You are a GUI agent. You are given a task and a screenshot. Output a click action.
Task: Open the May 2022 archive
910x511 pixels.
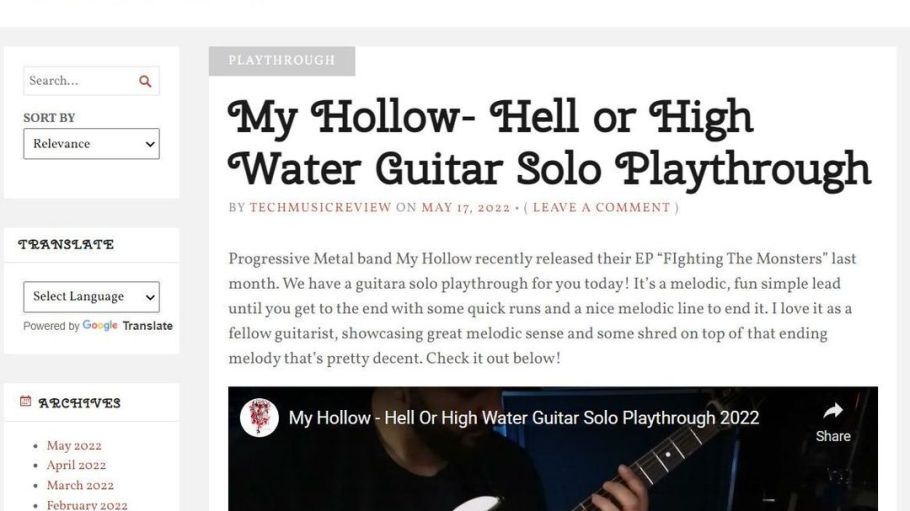point(74,445)
